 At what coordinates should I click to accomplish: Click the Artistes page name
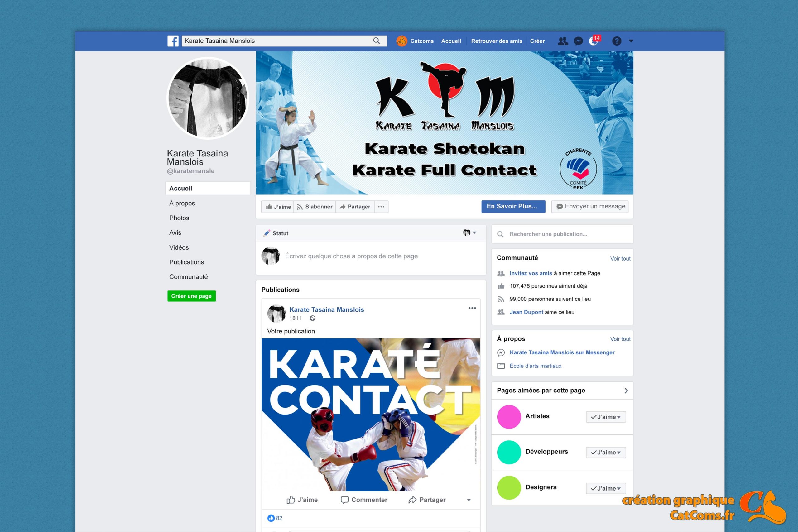tap(537, 416)
